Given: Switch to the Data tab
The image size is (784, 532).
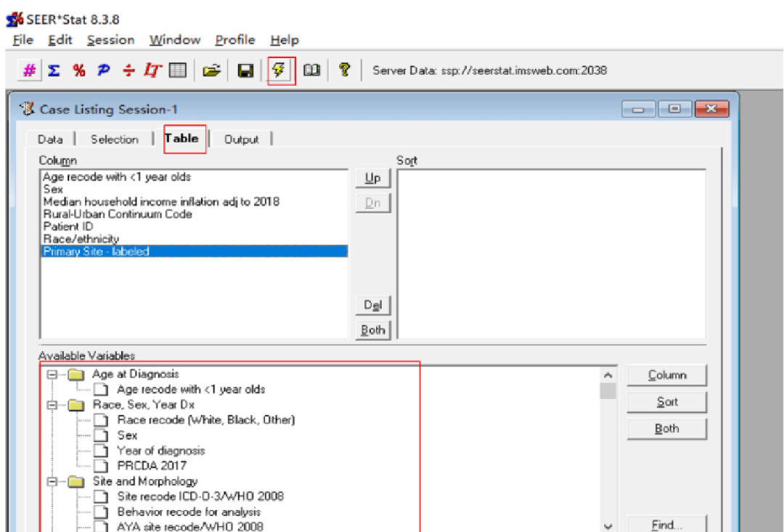Looking at the screenshot, I should [x=50, y=139].
